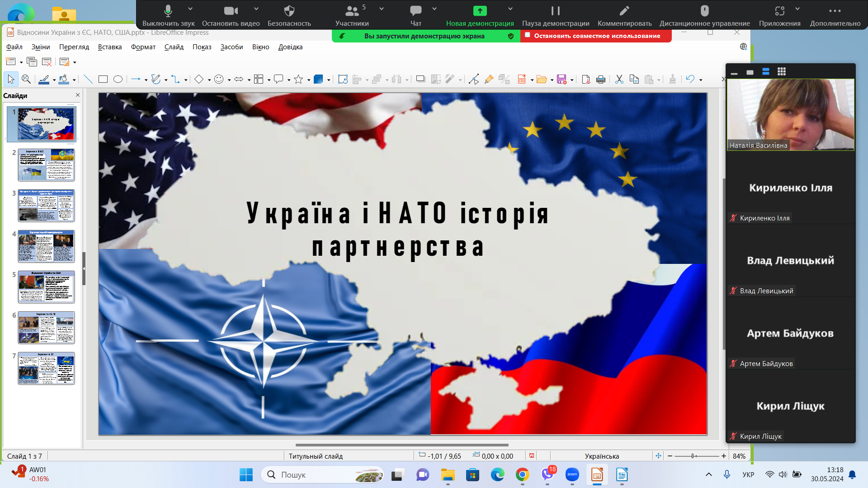Open the Slide Layout dropdown arrow

pyautogui.click(x=75, y=62)
